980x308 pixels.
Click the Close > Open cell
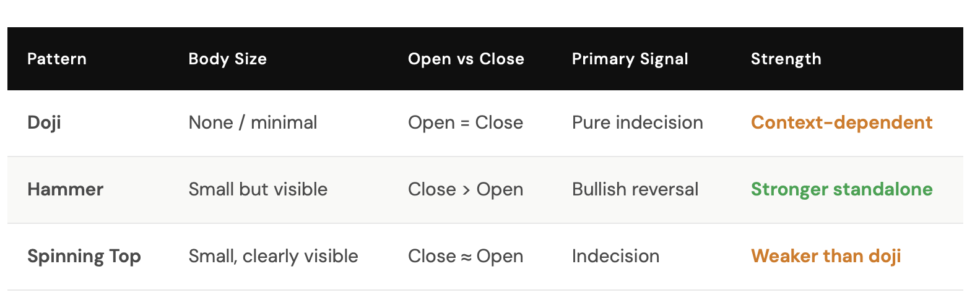point(466,189)
